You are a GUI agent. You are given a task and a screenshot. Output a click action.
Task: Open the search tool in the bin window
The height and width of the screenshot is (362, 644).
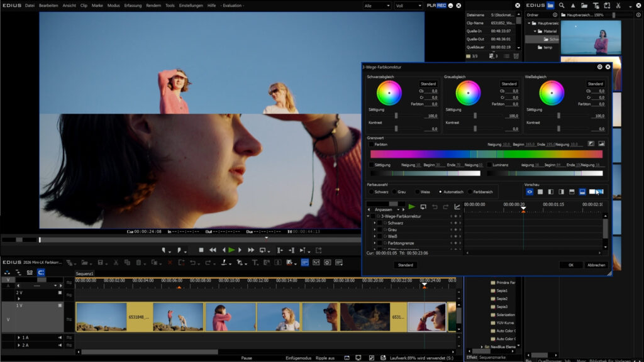[562, 5]
